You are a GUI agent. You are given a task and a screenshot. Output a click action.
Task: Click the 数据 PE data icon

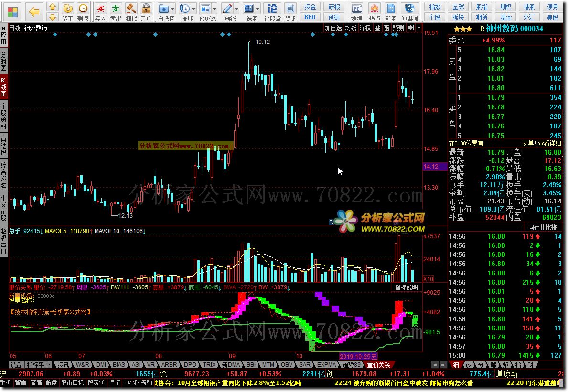point(357,9)
